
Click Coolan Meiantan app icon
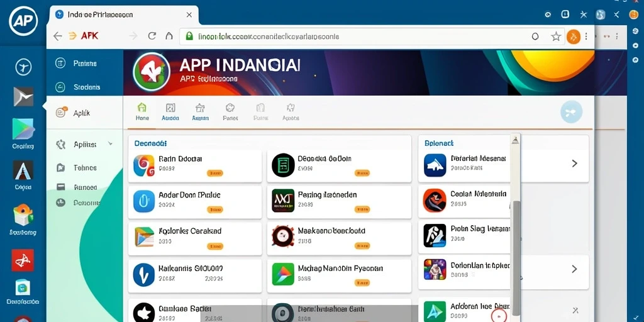coord(435,201)
